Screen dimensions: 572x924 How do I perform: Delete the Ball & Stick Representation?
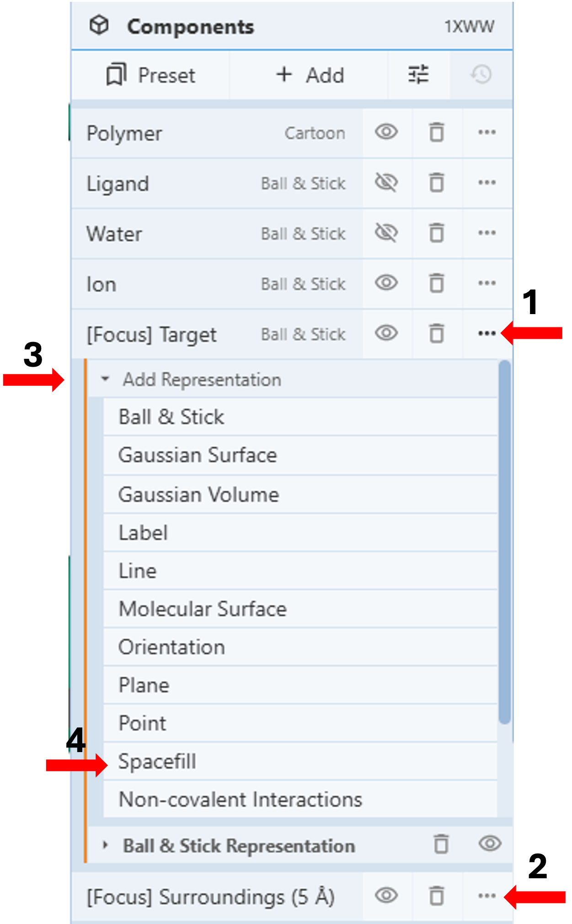click(441, 844)
